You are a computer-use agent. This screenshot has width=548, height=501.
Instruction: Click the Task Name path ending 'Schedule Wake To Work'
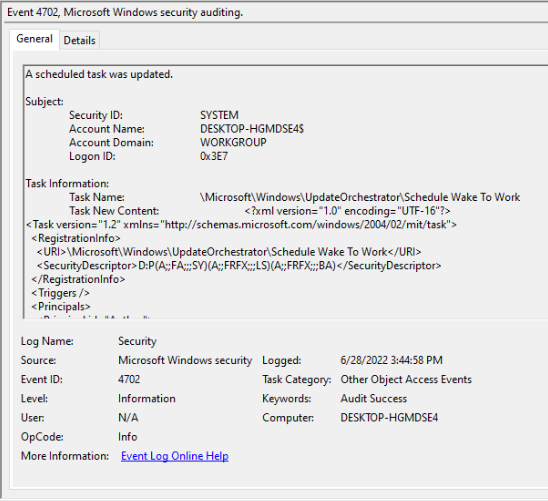coord(360,197)
